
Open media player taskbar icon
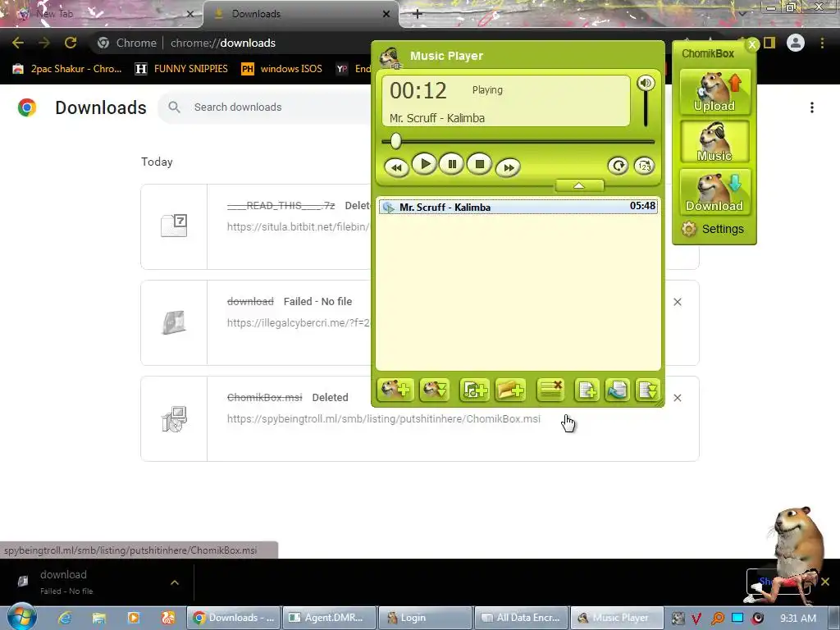[134, 618]
